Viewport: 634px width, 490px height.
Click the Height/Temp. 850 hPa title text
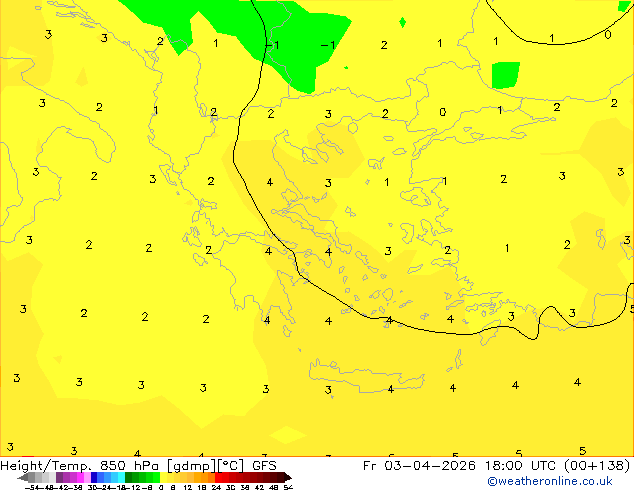(x=77, y=465)
